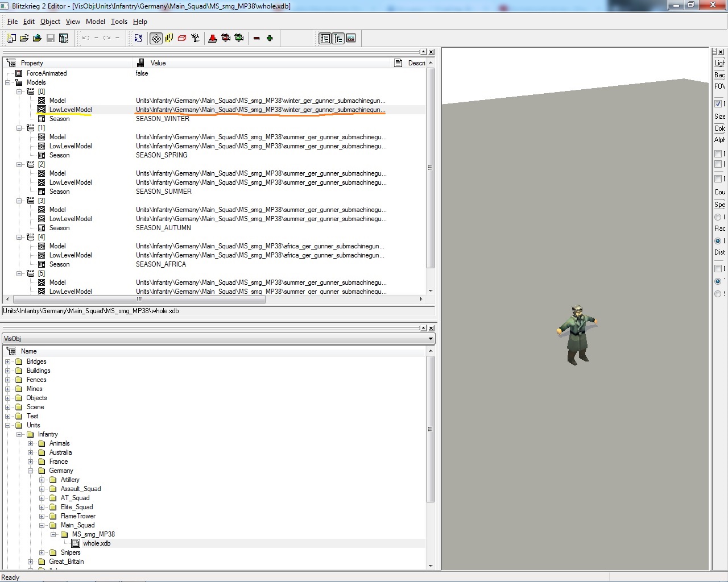Screen dimensions: 728x582
Task: Click the red wireframe box icon
Action: click(182, 38)
